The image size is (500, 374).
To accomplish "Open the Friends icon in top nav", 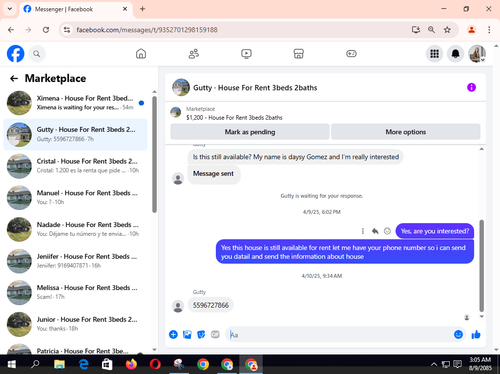I will [194, 54].
